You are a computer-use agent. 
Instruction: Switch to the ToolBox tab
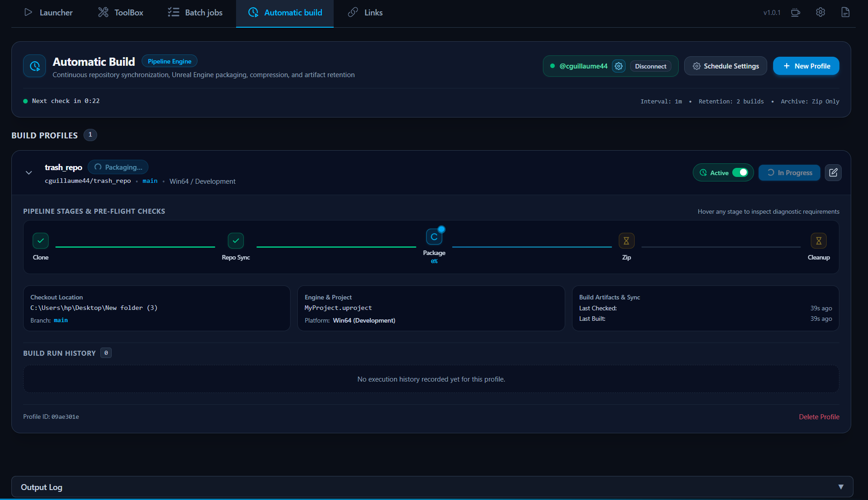coord(121,13)
